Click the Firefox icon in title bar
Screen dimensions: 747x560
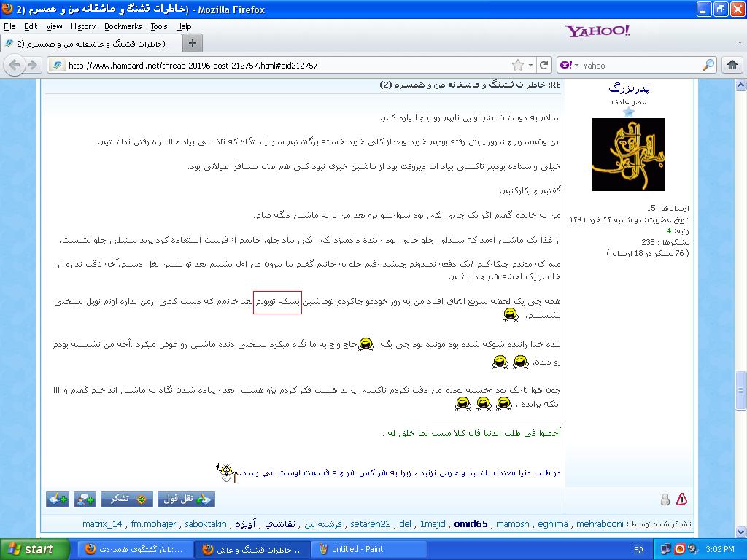point(7,9)
